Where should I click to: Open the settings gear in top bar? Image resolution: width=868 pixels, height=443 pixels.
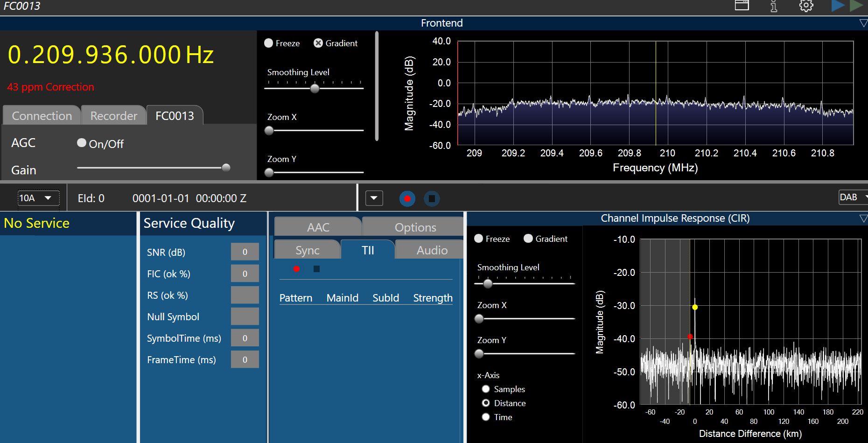coord(806,6)
